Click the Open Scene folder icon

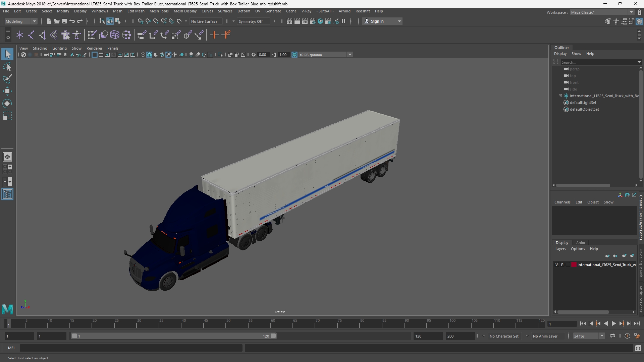click(56, 21)
